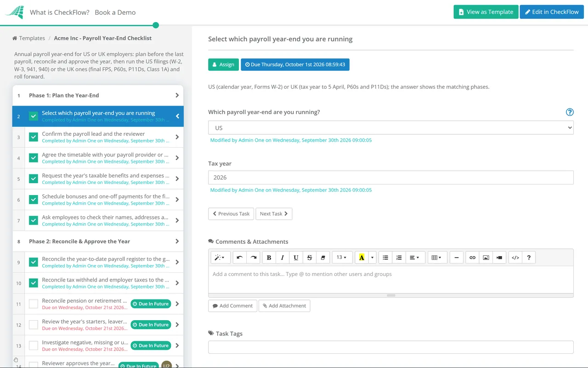Expand Phase 1: Plan the Year-End chevron
The height and width of the screenshot is (368, 588).
coord(177,95)
